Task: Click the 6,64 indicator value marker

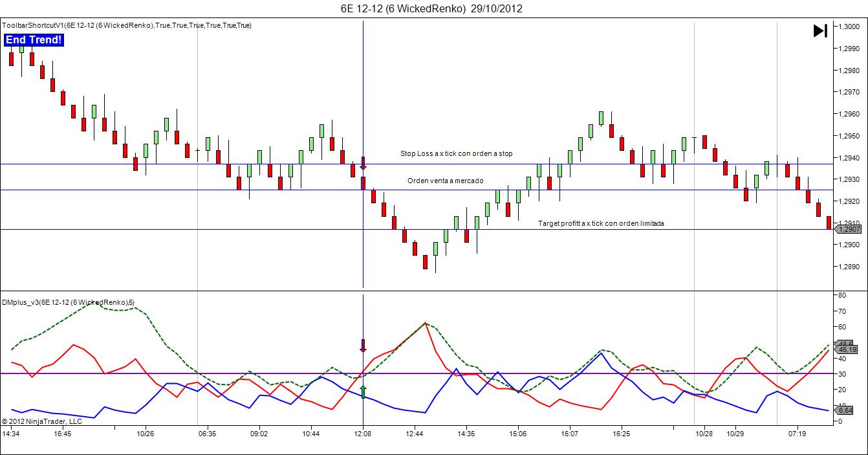Action: [x=845, y=410]
